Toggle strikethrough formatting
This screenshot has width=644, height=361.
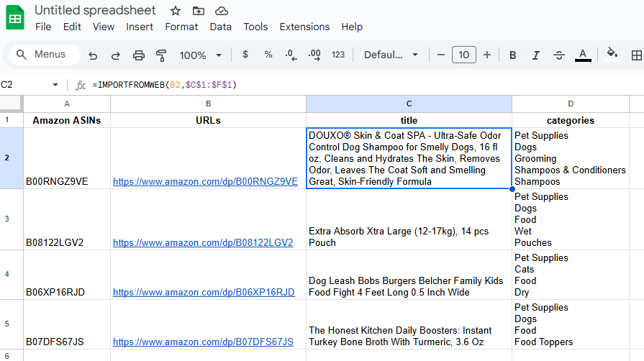pyautogui.click(x=559, y=55)
